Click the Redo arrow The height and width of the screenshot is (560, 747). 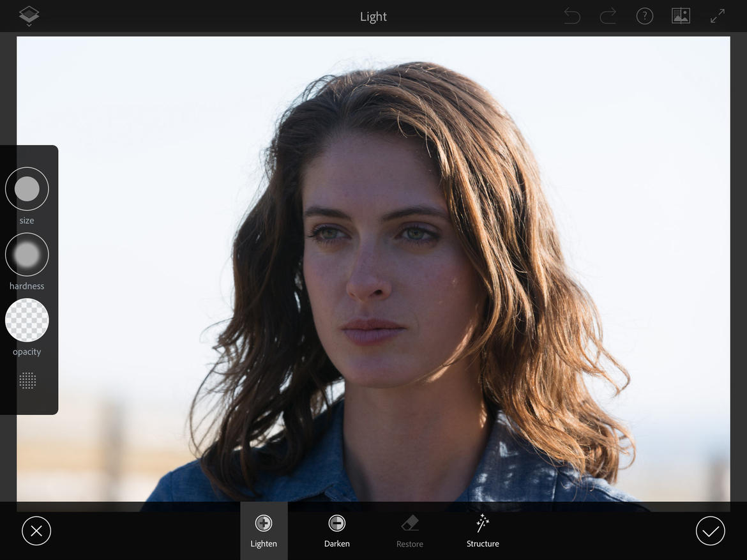pos(608,15)
